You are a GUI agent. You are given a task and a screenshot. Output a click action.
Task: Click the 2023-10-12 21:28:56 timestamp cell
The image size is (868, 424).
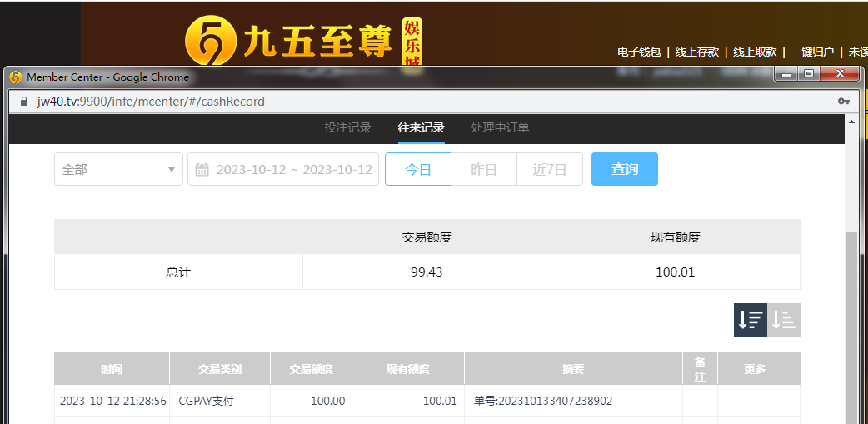[x=113, y=401]
